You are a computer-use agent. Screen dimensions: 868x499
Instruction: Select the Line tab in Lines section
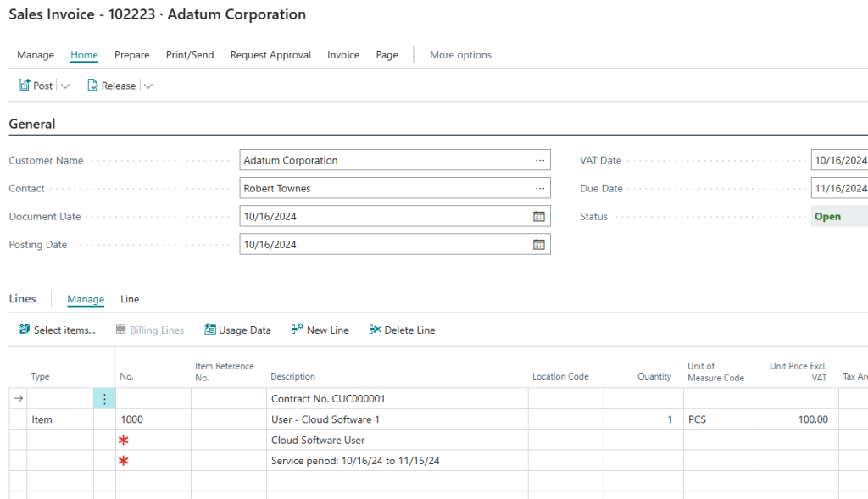pyautogui.click(x=130, y=299)
